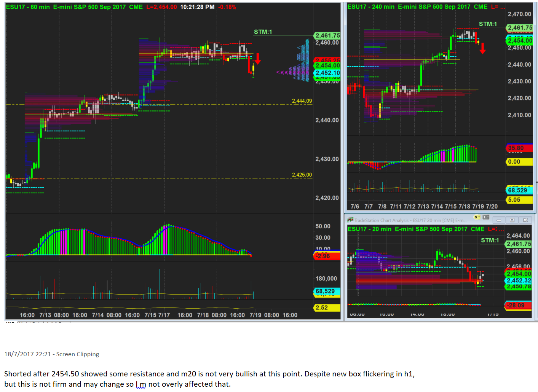This screenshot has height=392, width=538.
Task: Click the red short-signal arrow on the 240 min chart
Action: (x=482, y=48)
